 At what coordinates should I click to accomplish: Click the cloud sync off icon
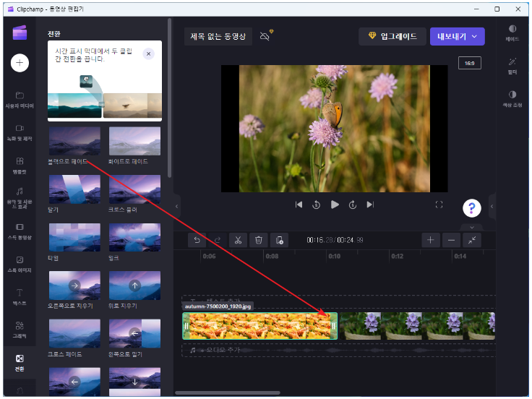(x=266, y=35)
